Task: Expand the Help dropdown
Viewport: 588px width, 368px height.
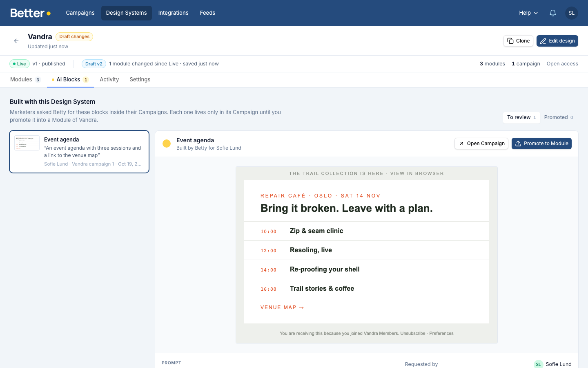Action: 528,13
